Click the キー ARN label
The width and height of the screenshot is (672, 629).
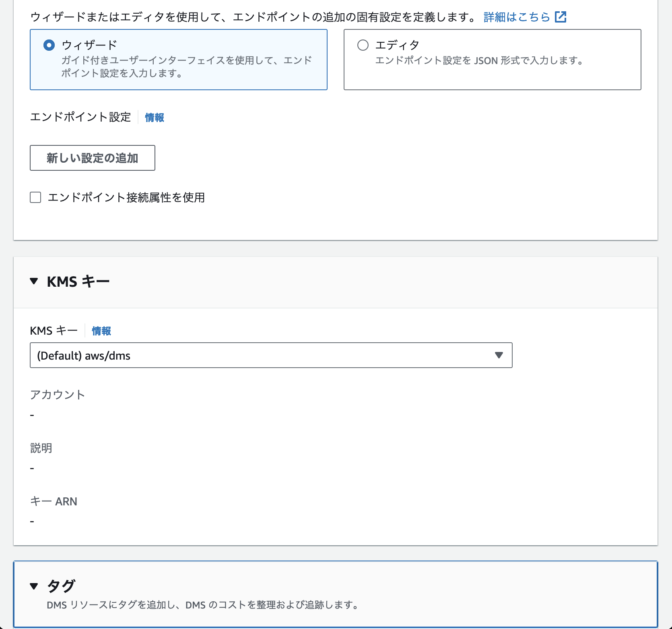pos(54,501)
